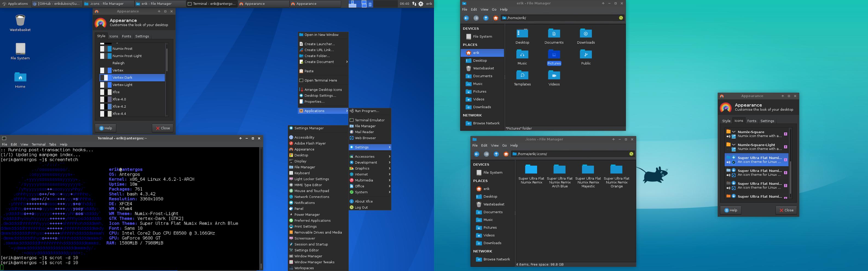Expand the Development submenu
868x271 pixels.
[x=370, y=163]
